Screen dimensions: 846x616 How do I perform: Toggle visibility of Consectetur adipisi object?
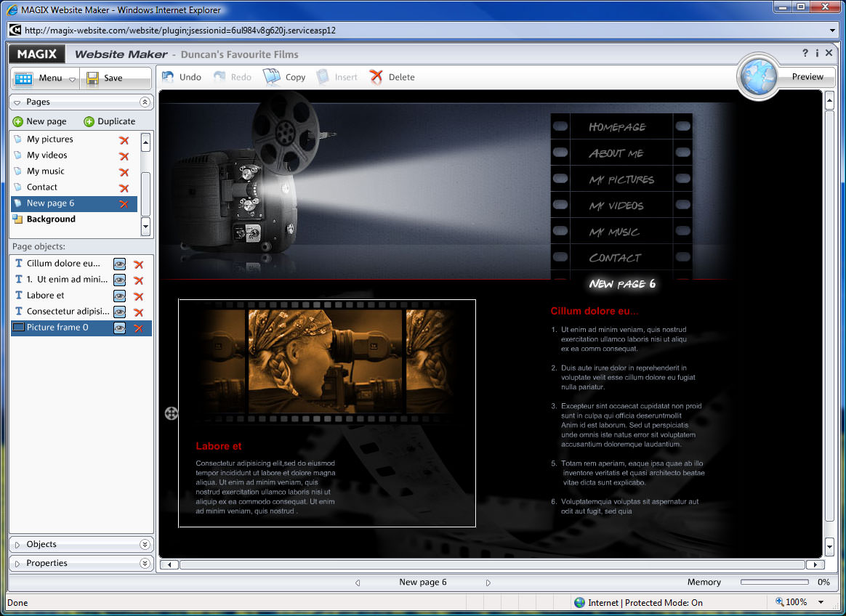119,312
